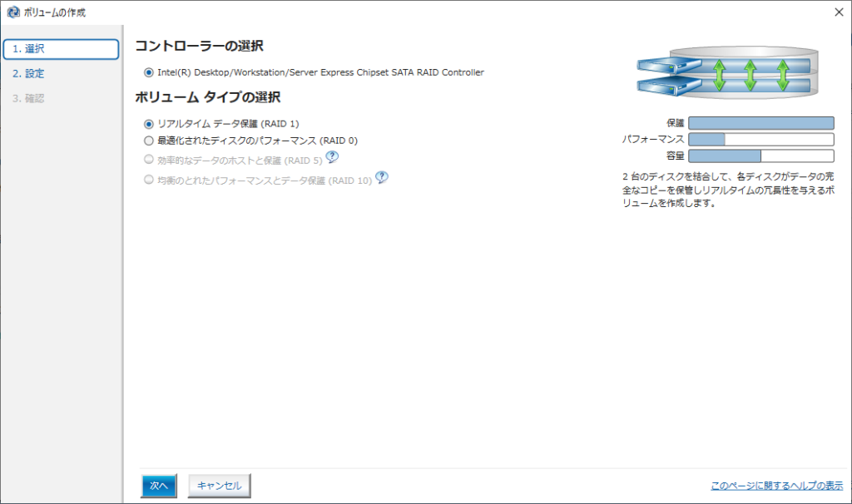
Task: Click the パフォーマンス level bar
Action: 761,140
